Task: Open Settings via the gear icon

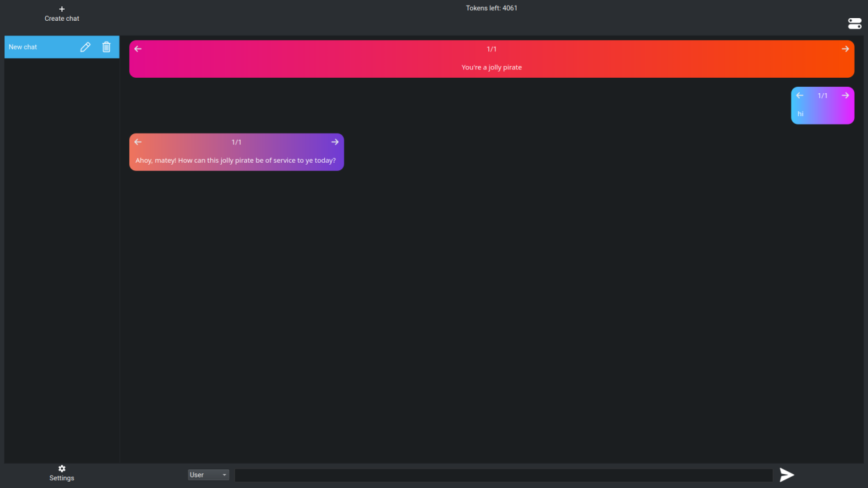Action: [x=62, y=469]
